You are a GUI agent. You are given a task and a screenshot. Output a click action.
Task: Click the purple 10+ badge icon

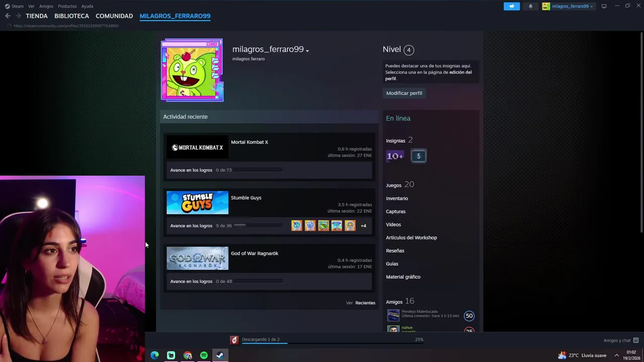point(395,156)
